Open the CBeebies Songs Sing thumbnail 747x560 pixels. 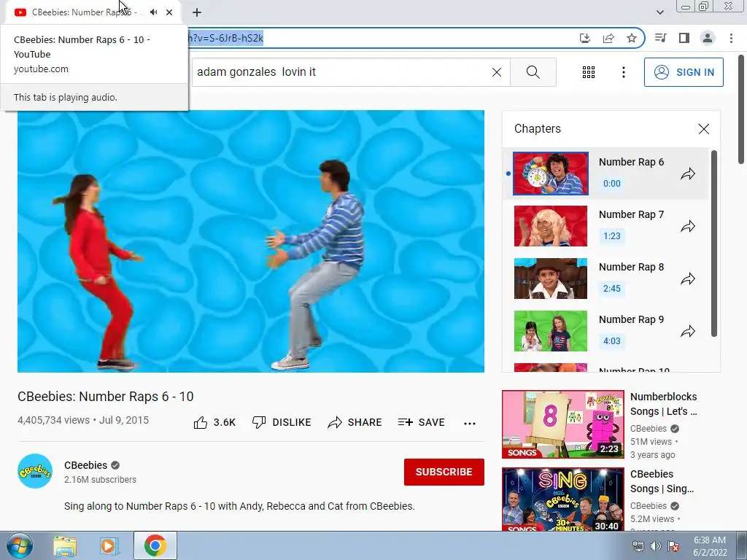tap(562, 499)
